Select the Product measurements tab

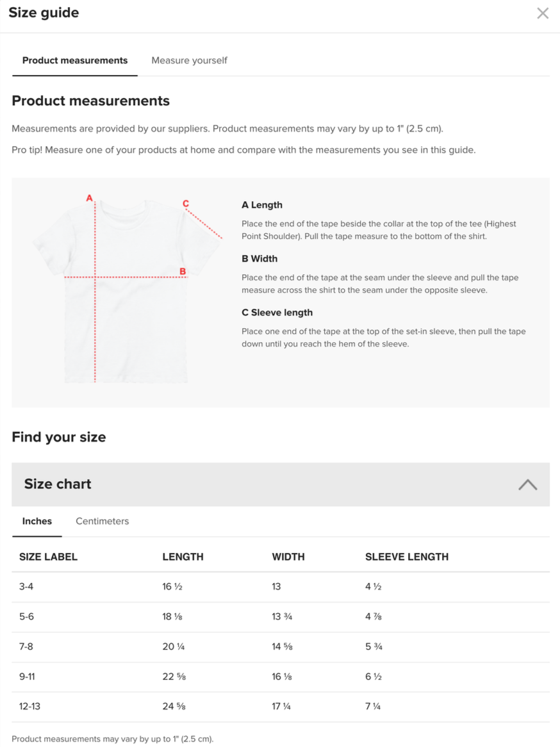tap(75, 60)
